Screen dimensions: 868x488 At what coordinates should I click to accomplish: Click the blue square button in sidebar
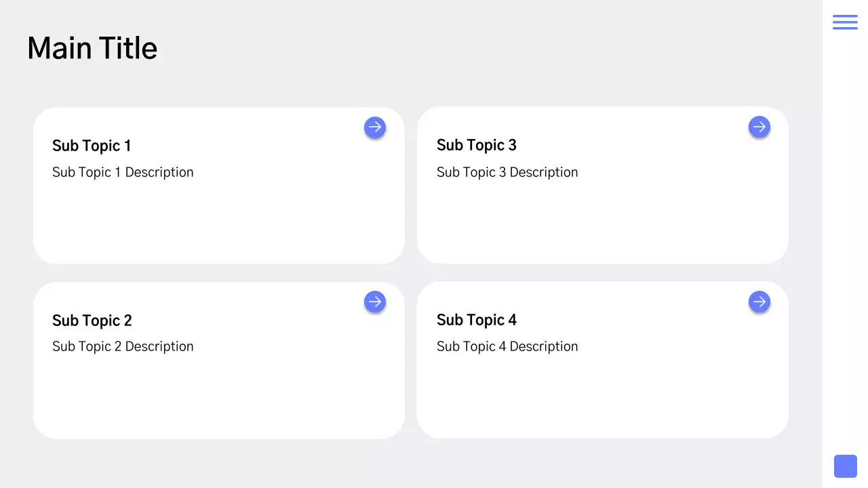tap(845, 466)
